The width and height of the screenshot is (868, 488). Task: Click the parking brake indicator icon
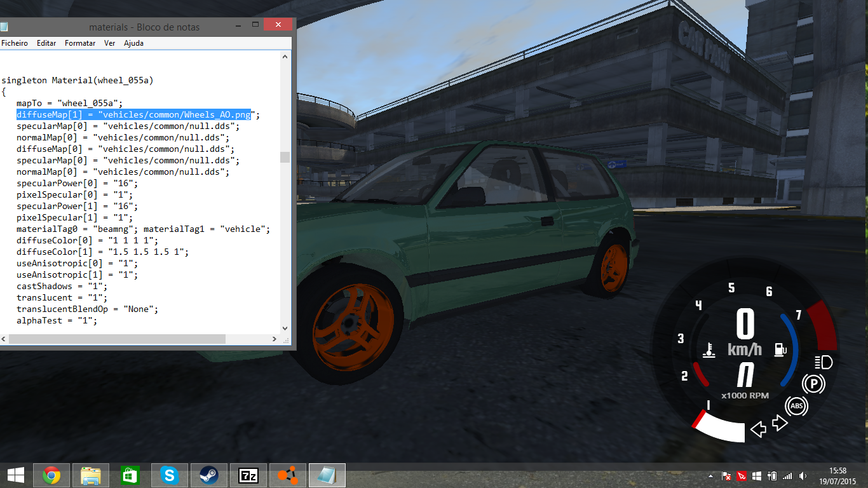tap(813, 384)
